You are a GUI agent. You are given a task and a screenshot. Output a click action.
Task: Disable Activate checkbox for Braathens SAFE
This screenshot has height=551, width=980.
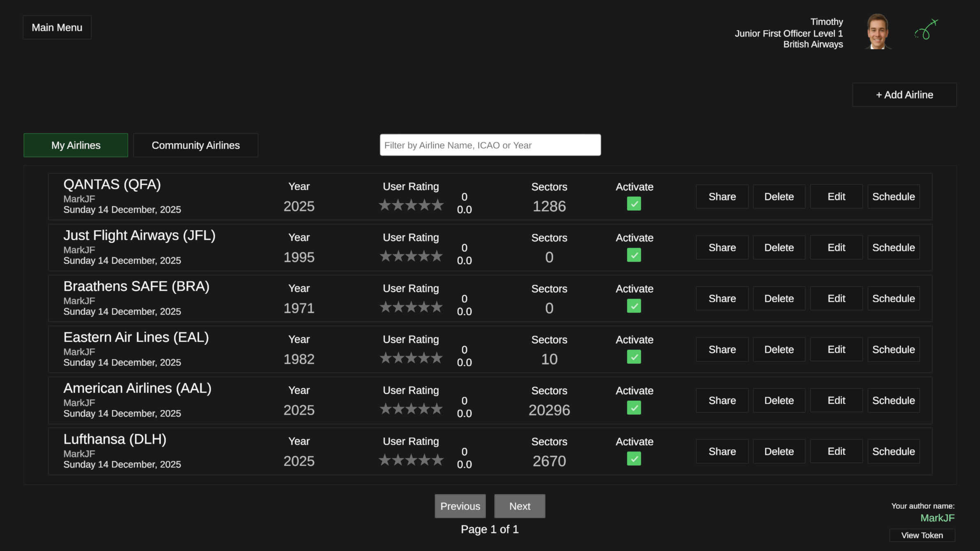tap(634, 306)
